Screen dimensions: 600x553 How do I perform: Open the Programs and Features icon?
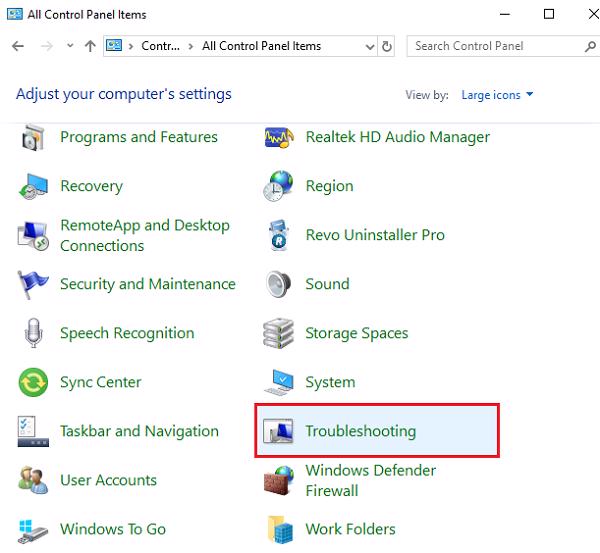coord(33,137)
